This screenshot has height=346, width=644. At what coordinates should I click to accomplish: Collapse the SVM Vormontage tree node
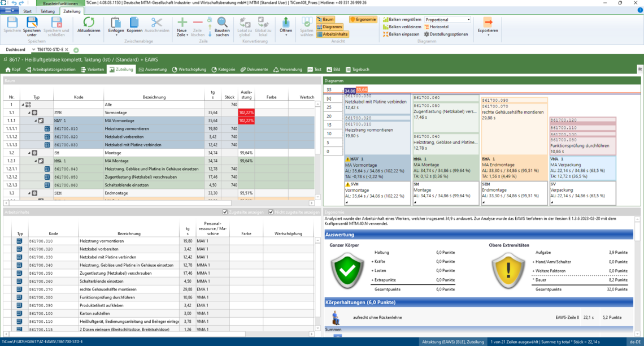coord(28,113)
